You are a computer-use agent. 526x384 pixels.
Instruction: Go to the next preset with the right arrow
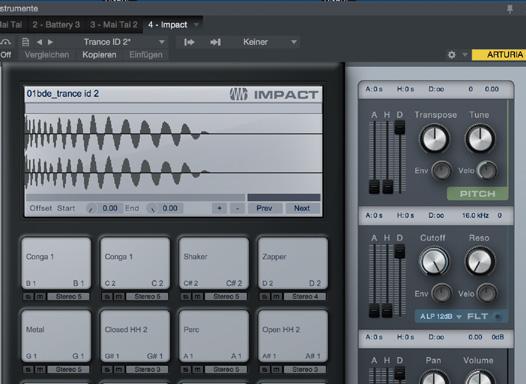point(50,42)
